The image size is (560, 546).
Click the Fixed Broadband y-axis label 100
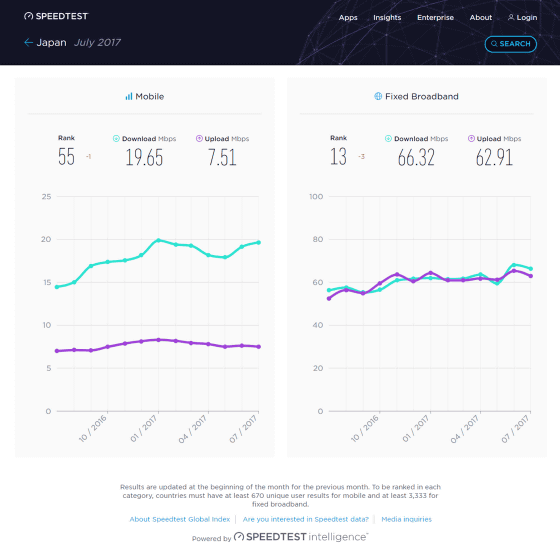point(316,197)
